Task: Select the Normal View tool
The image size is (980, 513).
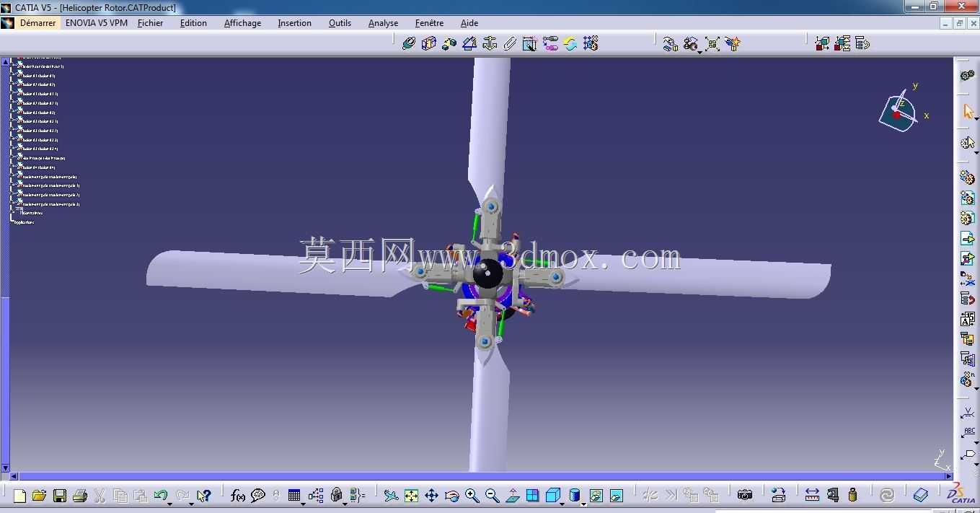Action: [512, 496]
